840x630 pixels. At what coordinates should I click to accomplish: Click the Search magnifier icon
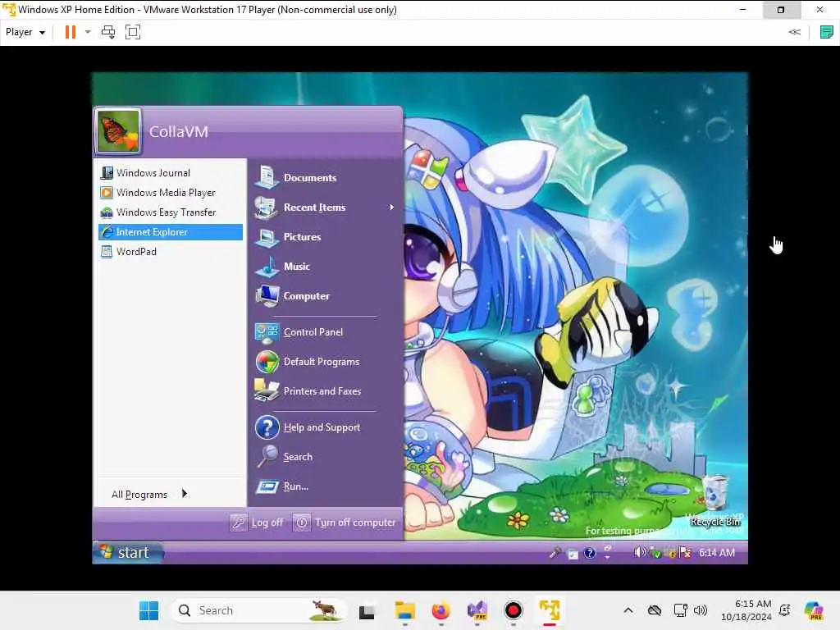click(267, 456)
